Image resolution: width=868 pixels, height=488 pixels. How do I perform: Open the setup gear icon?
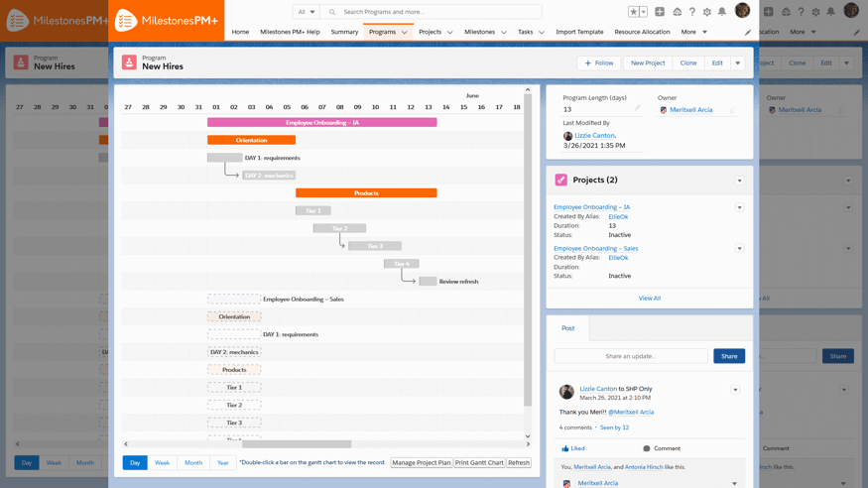click(x=707, y=12)
